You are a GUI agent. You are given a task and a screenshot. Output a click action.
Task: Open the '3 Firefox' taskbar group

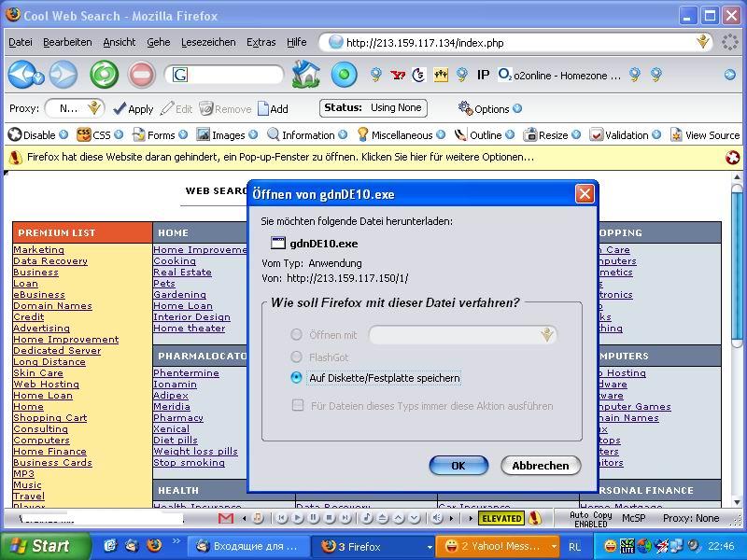(373, 546)
